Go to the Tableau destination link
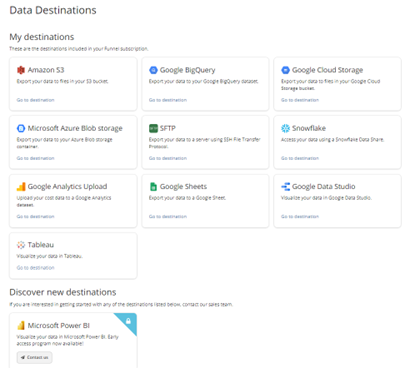This screenshot has height=368, width=410. coord(35,268)
